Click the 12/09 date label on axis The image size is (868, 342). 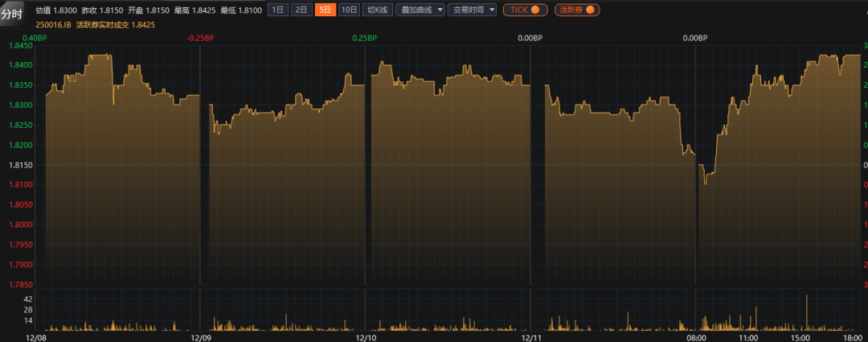pos(200,337)
